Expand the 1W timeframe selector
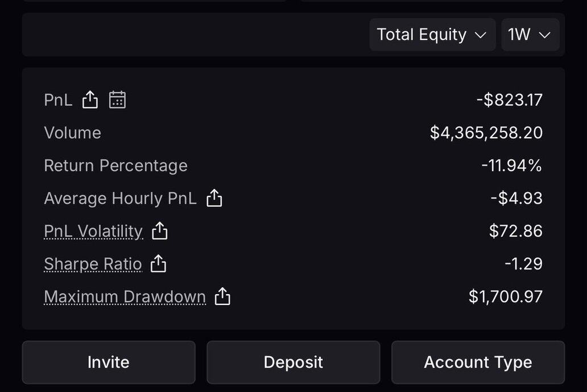 point(530,35)
